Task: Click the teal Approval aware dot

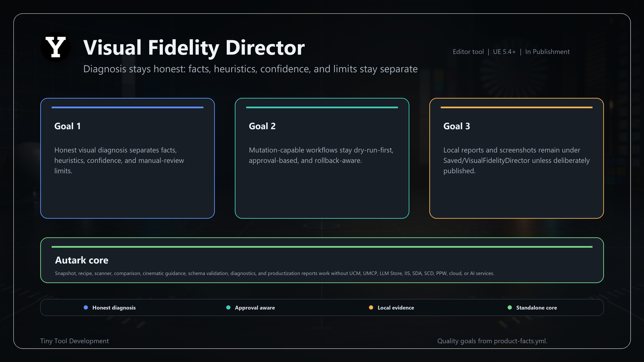Action: [x=228, y=307]
